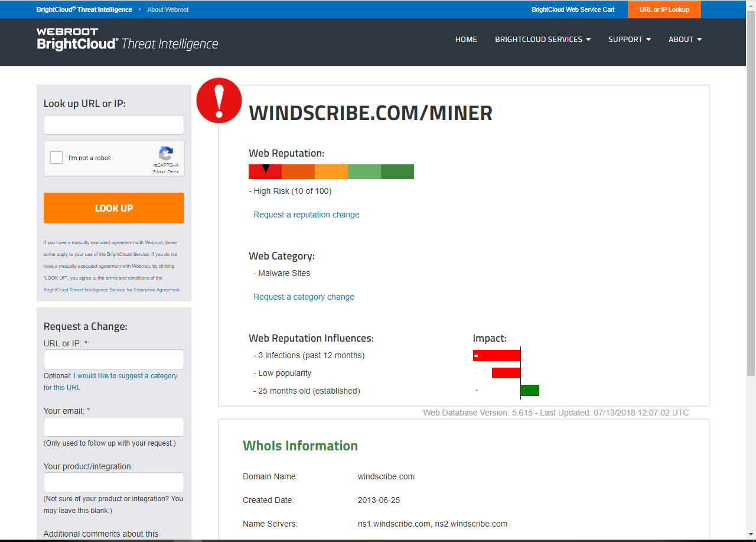Focus the Your email input field
This screenshot has width=756, height=542.
pyautogui.click(x=114, y=427)
